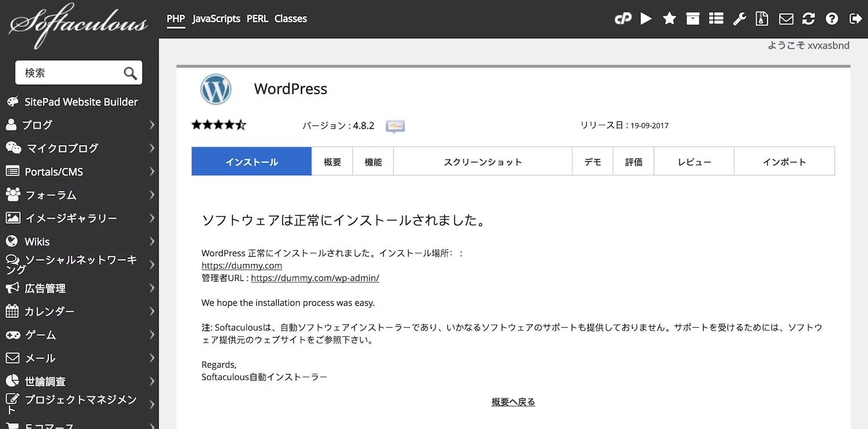Screen dimensions: 868x429
Task: Open the cPanel icon in top toolbar
Action: tap(623, 19)
